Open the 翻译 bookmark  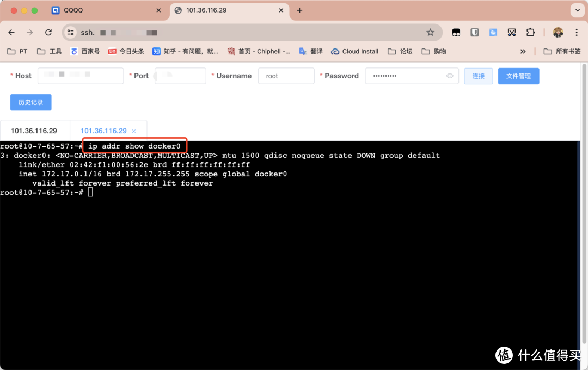(x=311, y=51)
